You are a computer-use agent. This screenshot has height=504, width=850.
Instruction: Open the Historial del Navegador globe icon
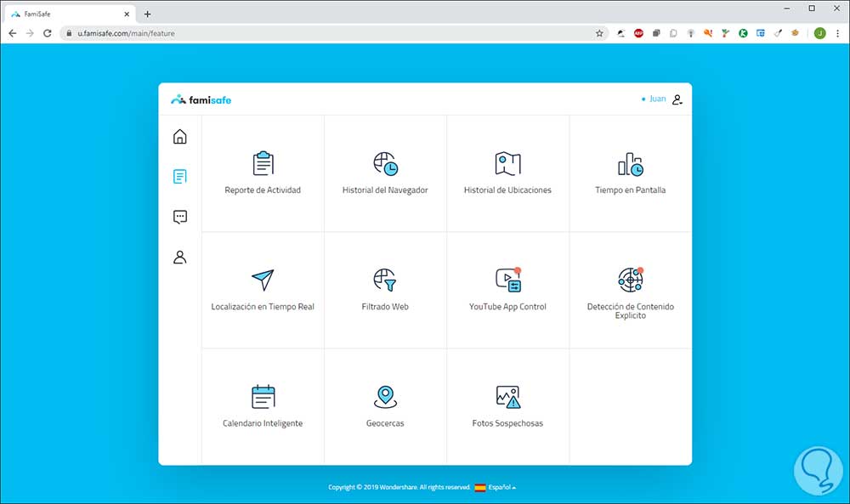pyautogui.click(x=385, y=163)
